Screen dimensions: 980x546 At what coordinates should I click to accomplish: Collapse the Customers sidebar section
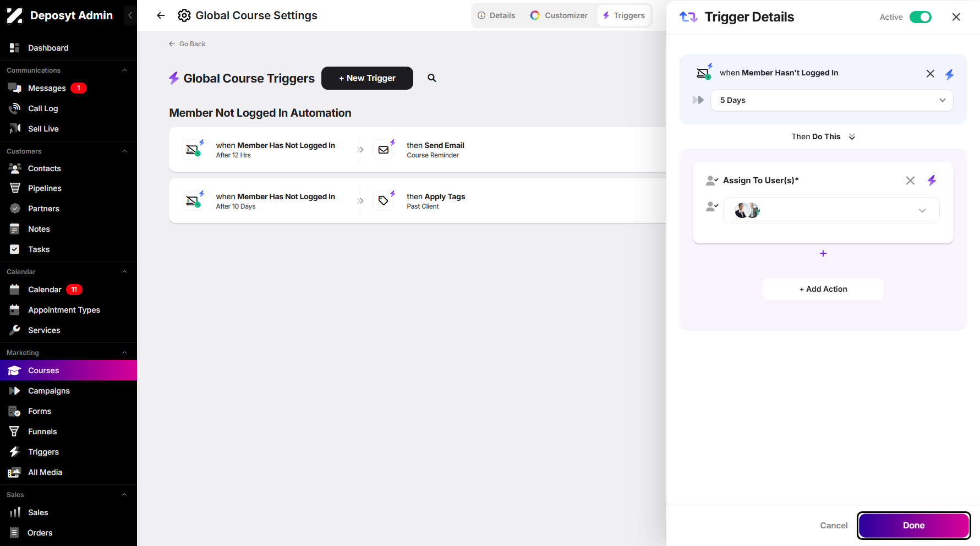coord(124,151)
